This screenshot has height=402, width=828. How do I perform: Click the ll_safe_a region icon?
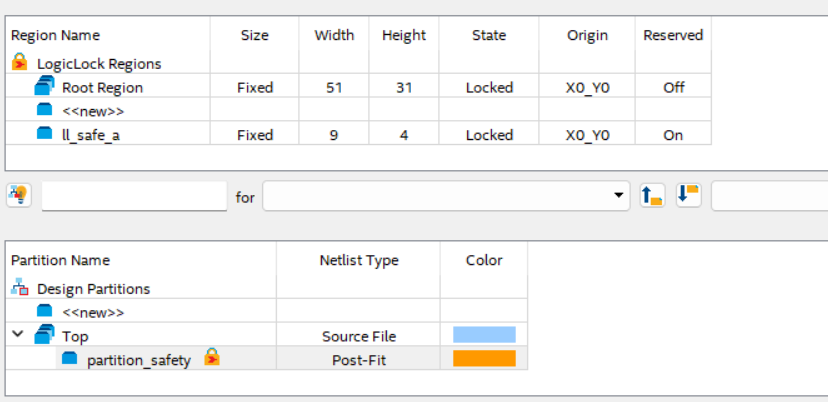(44, 134)
